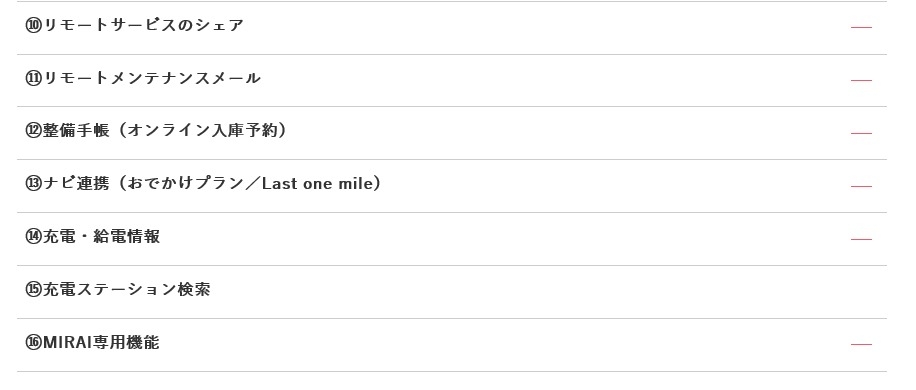Screen dimensions: 916x390
Task: Collapse ナビ連携 section via its minus icon
Action: (861, 186)
